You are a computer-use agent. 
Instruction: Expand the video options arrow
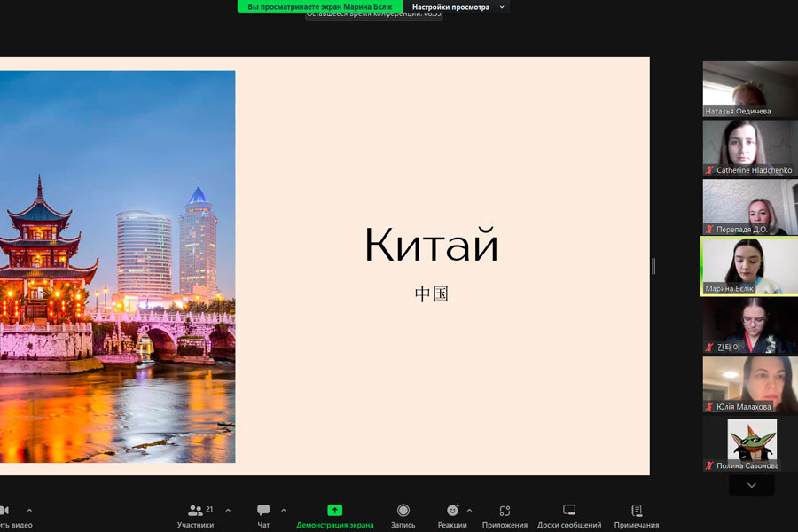[x=29, y=511]
